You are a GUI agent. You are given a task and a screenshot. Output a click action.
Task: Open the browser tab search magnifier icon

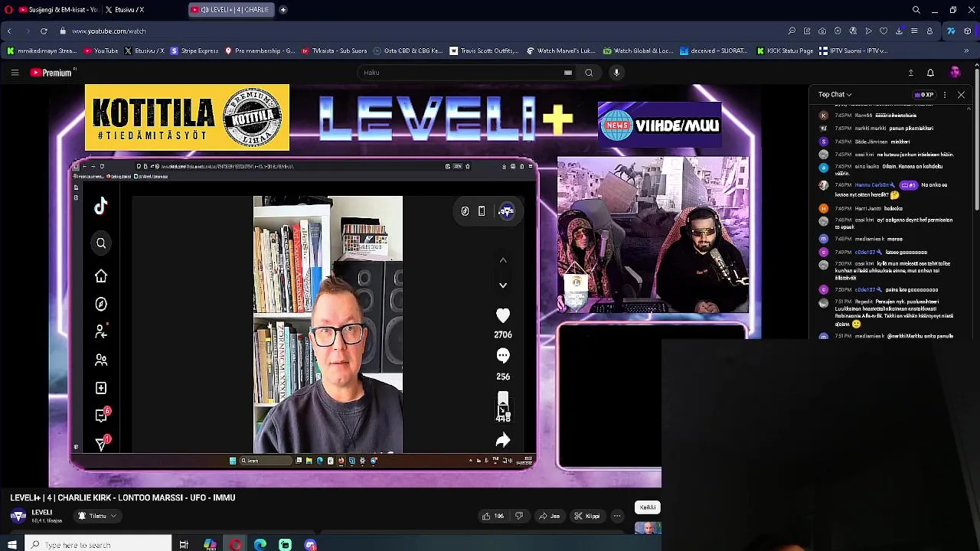[x=916, y=10]
